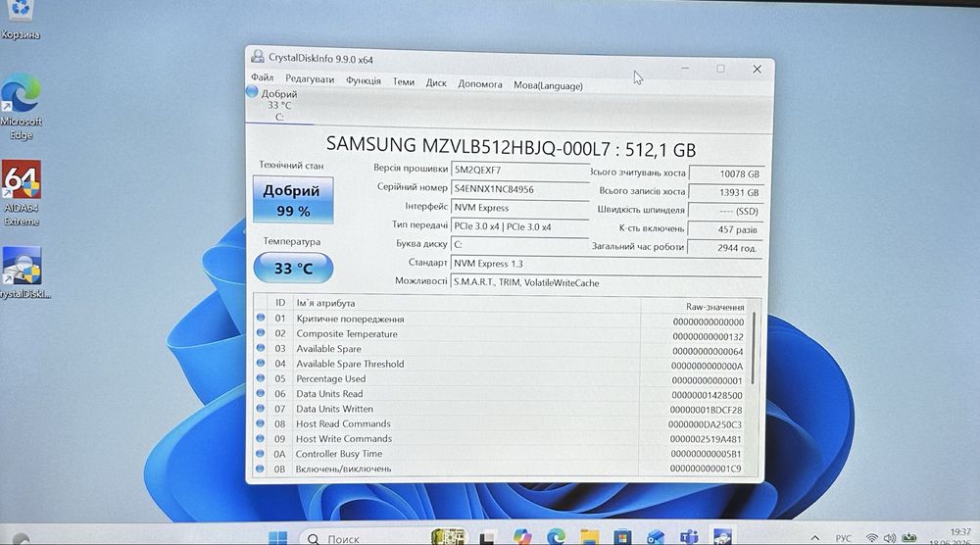
Task: Open the volume speaker tray icon
Action: (890, 538)
